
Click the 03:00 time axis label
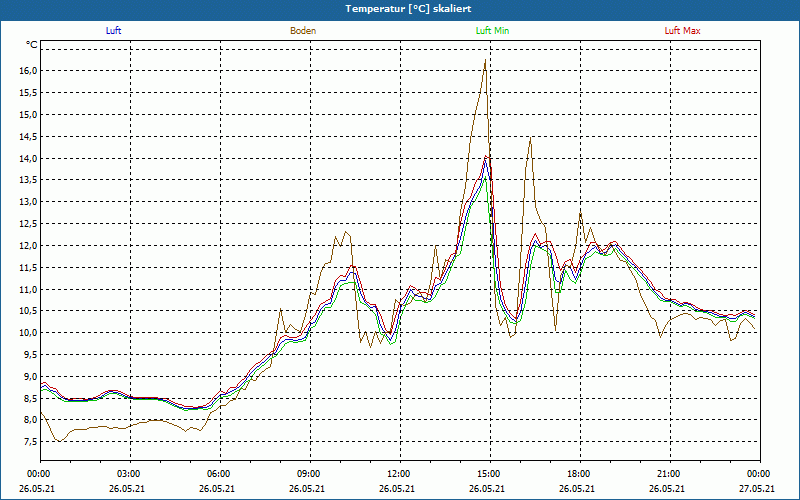(x=129, y=474)
